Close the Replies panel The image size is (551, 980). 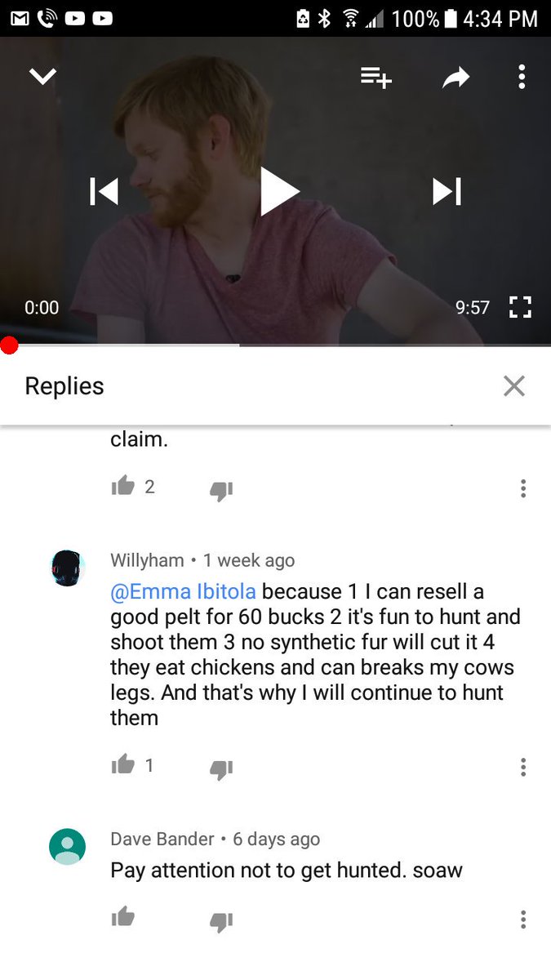[514, 385]
